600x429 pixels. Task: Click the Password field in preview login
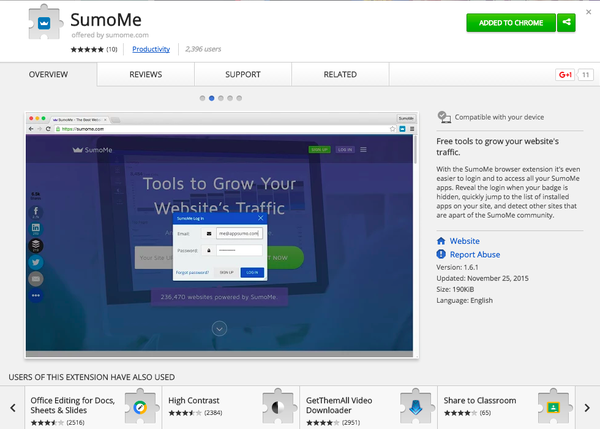tap(239, 250)
